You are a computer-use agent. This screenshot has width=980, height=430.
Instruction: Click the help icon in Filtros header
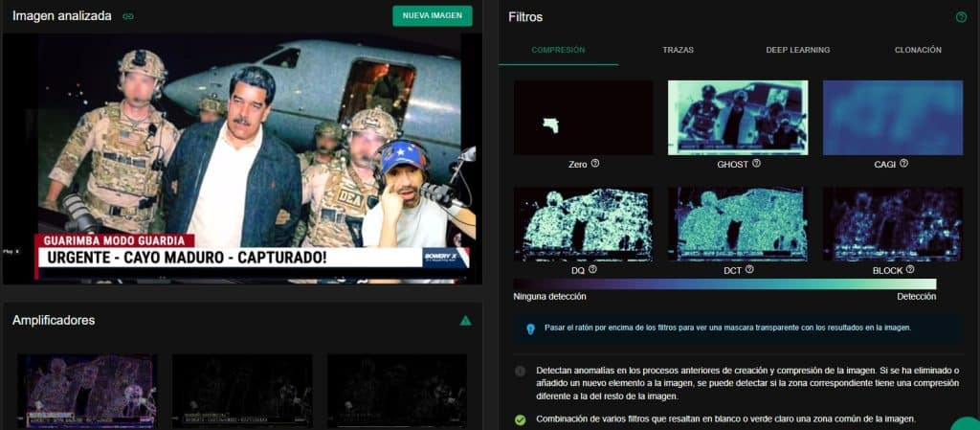(x=961, y=17)
